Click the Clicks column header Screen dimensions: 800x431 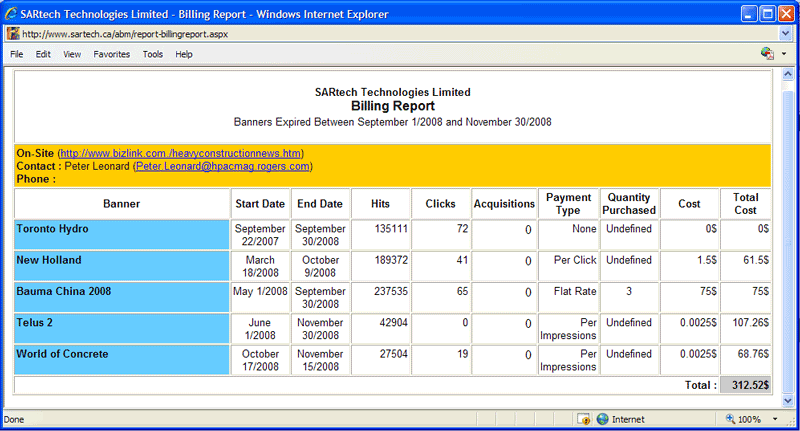point(440,204)
